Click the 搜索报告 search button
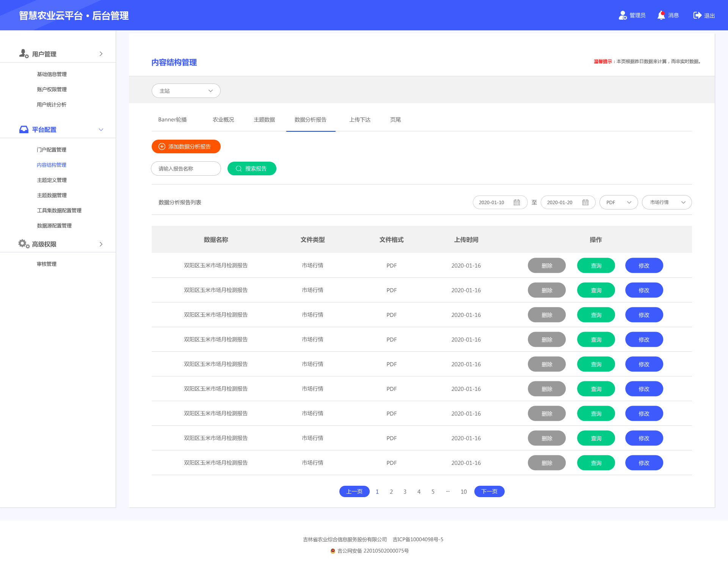Image resolution: width=728 pixels, height=570 pixels. click(252, 169)
